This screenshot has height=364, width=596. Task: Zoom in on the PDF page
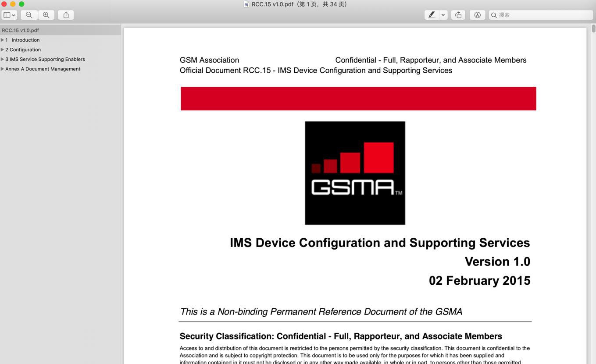coord(46,15)
